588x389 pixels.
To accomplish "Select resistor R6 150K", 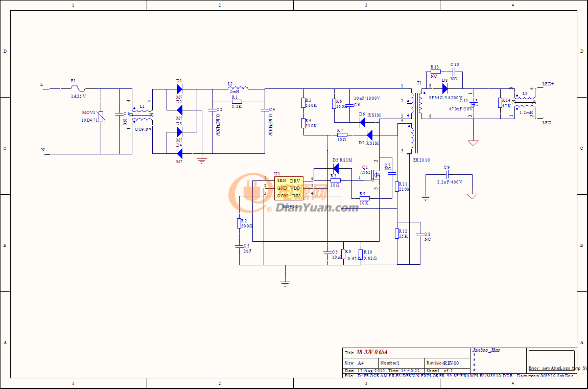I will tap(334, 104).
